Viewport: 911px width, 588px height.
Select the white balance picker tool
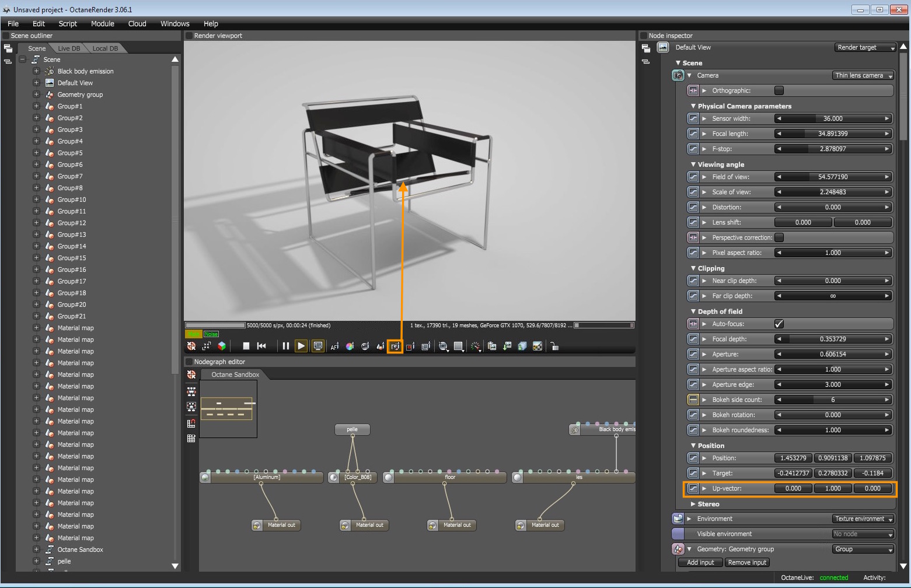click(x=350, y=346)
